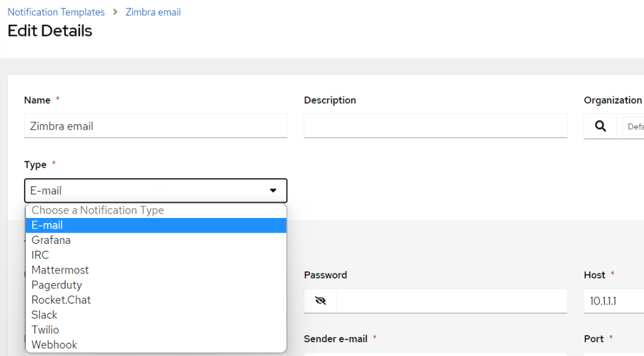Click the Organization search magnifier icon
Image resolution: width=644 pixels, height=356 pixels.
(x=600, y=126)
